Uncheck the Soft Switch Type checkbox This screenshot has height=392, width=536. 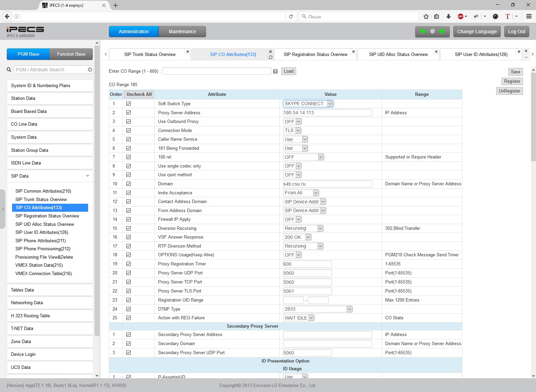128,104
